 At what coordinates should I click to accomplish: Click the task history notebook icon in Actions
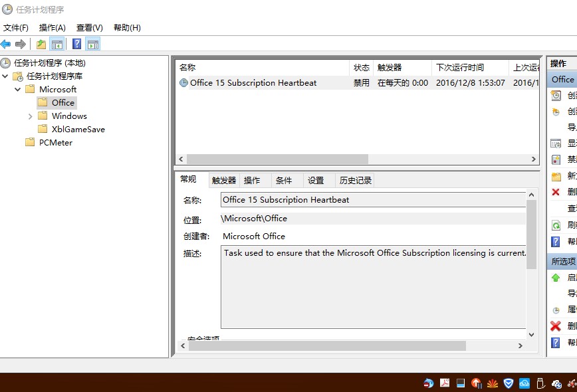pos(556,159)
